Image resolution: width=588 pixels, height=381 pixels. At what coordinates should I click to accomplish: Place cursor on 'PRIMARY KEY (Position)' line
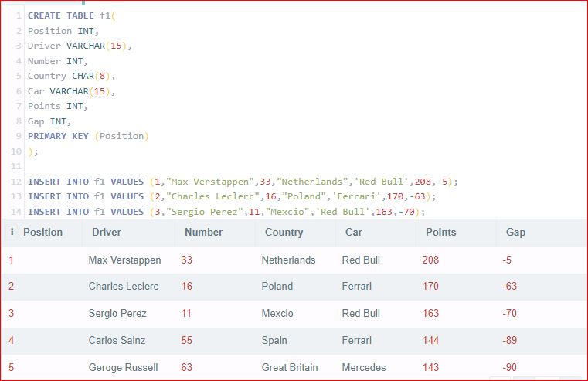[x=88, y=136]
